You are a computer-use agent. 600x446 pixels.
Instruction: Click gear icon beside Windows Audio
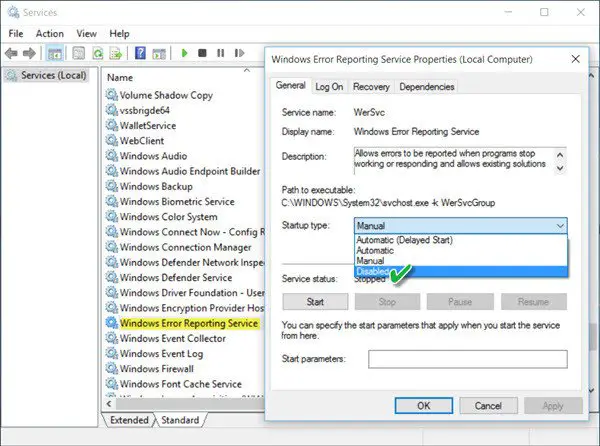[x=111, y=155]
